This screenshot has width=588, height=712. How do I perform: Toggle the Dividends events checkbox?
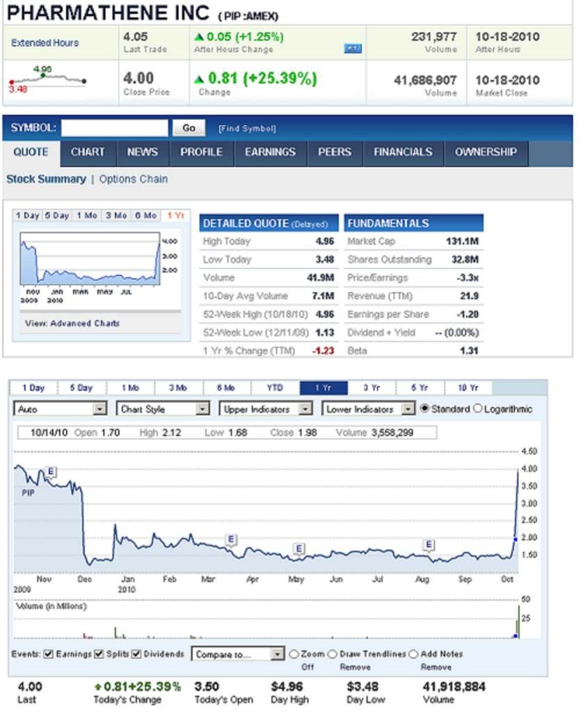[136, 654]
